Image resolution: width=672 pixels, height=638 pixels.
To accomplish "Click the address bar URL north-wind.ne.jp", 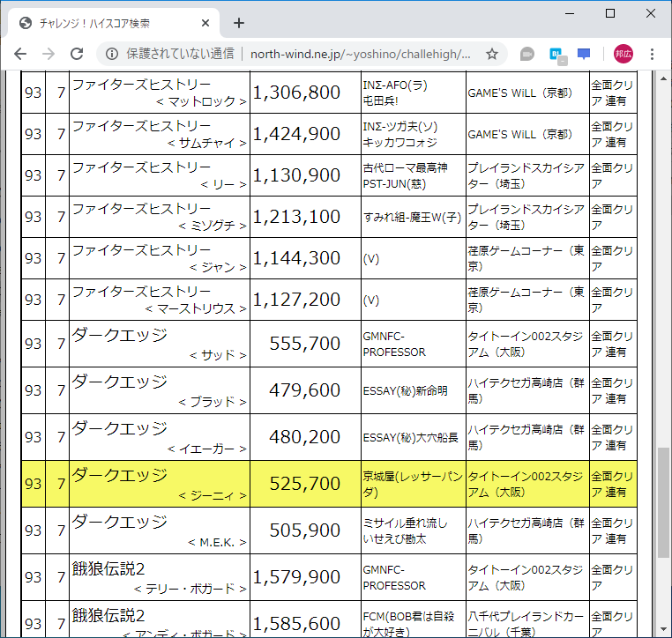I will coord(360,54).
